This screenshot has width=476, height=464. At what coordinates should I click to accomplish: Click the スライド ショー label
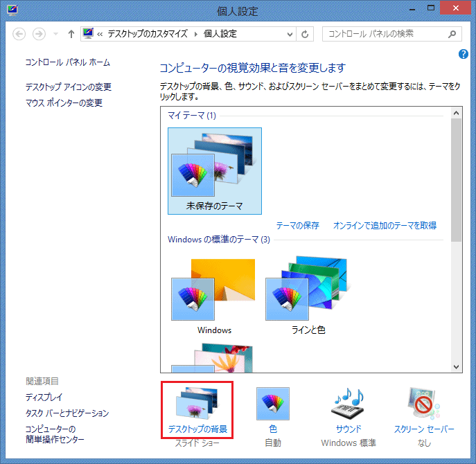[197, 443]
